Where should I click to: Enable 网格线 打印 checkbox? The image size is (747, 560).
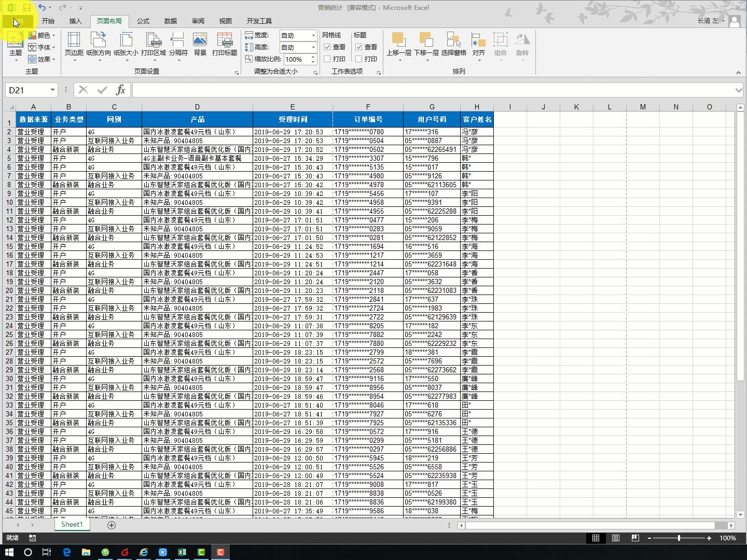[x=327, y=59]
